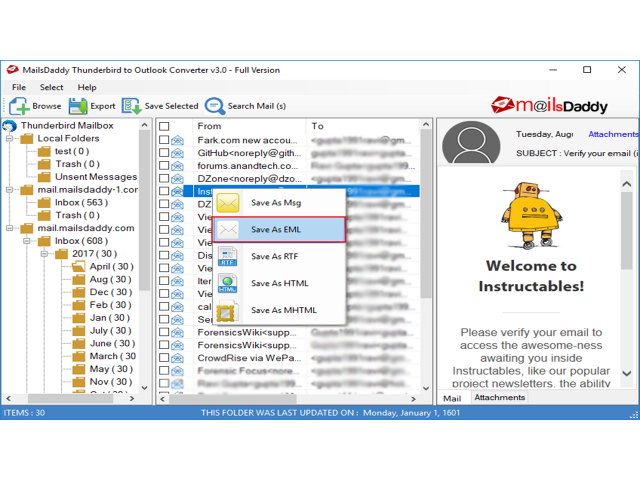Click the Inbox (563) folder icon
Screen dimensions: 640x480
(44, 203)
